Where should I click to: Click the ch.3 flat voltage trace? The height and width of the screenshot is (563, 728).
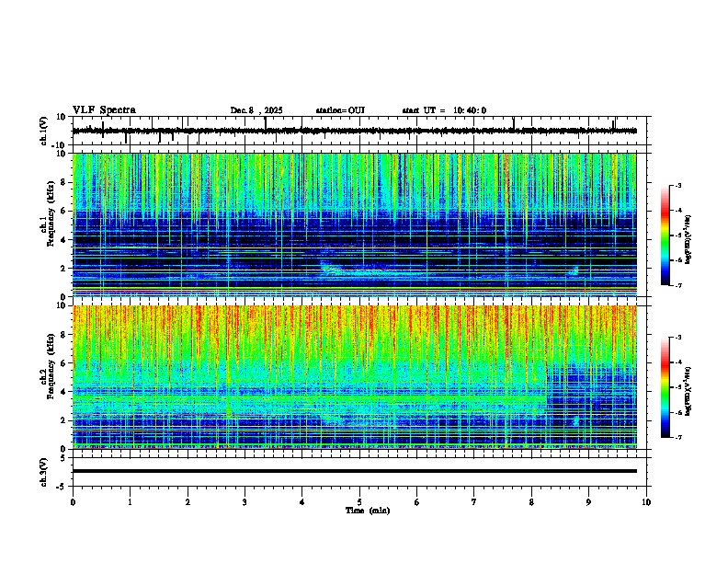pos(355,471)
